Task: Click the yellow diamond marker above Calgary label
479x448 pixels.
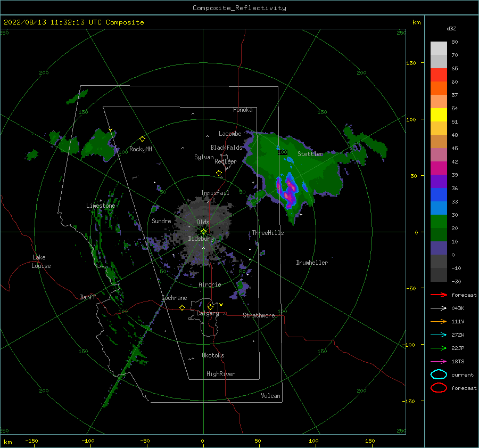Action: [210, 307]
